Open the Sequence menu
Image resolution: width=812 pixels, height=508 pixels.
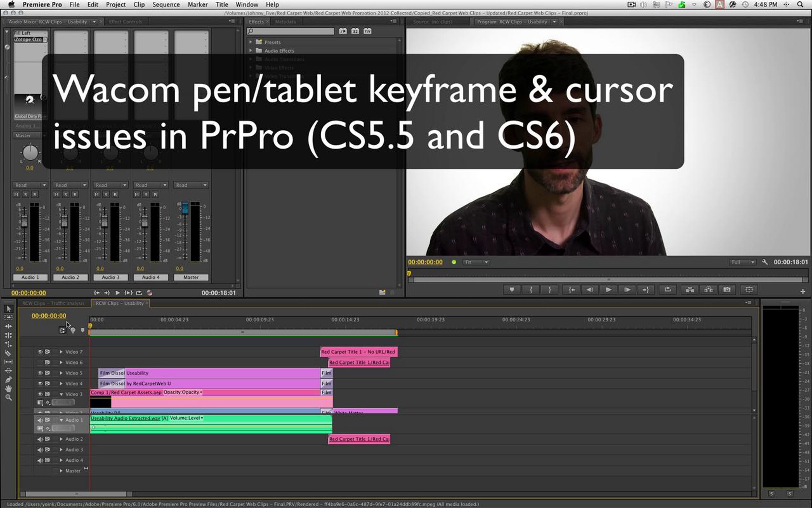[x=166, y=4]
